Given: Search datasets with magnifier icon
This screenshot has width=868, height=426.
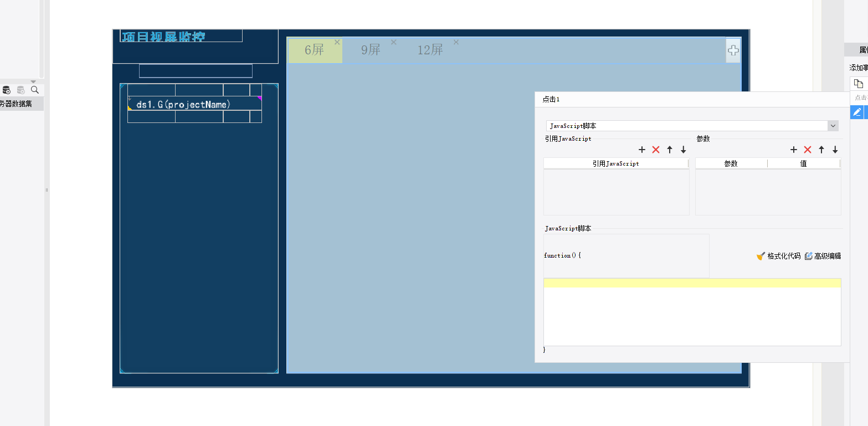Looking at the screenshot, I should click(x=35, y=90).
